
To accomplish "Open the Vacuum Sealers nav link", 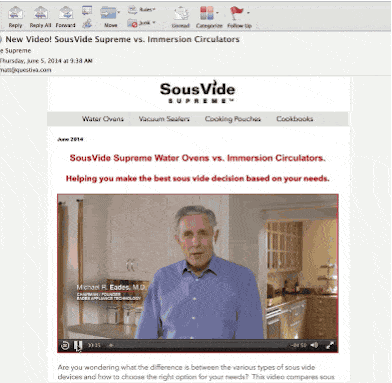I will 164,119.
